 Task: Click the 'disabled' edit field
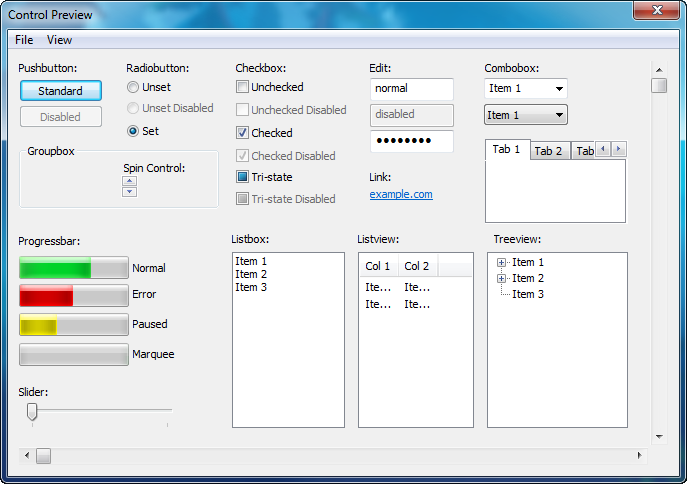pyautogui.click(x=412, y=115)
